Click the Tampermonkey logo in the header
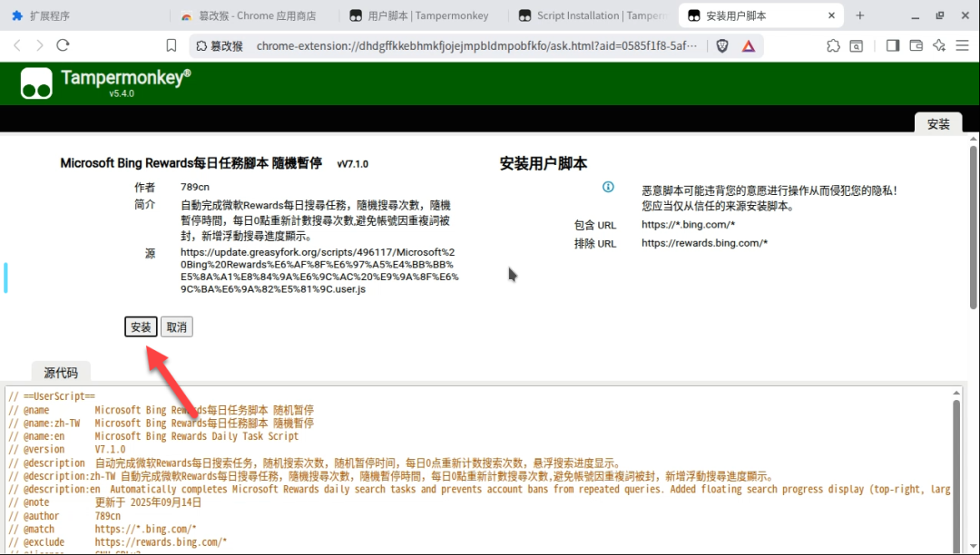Screen dimensions: 980x555 [x=36, y=83]
